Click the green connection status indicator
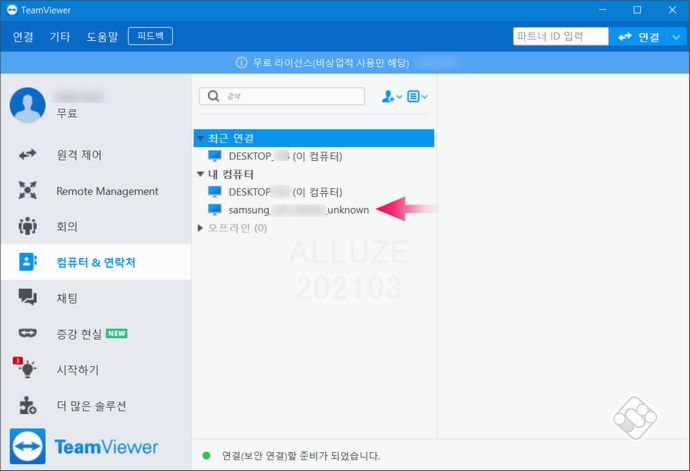690x471 pixels. 206,456
